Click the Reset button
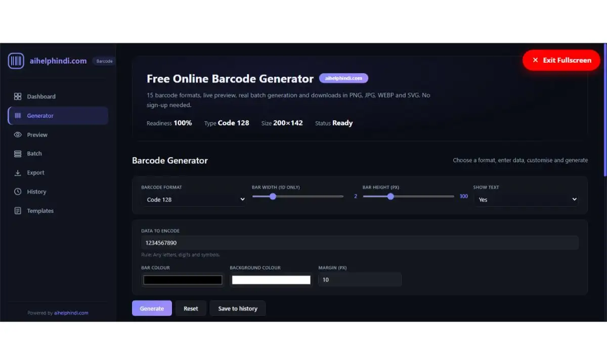The width and height of the screenshot is (607, 364). tap(191, 308)
